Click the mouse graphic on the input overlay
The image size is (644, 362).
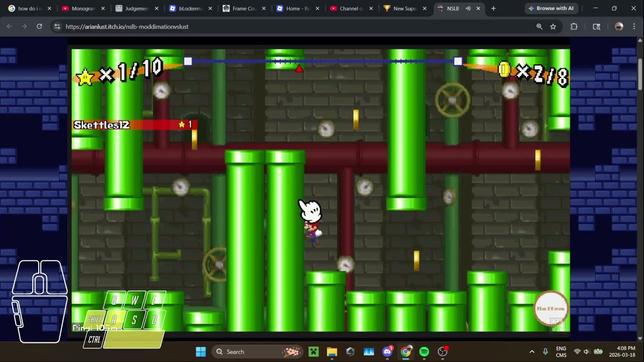39,302
